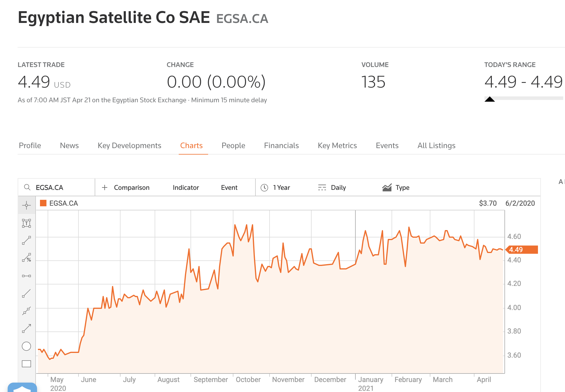Switch to the Financials tab

pyautogui.click(x=281, y=145)
